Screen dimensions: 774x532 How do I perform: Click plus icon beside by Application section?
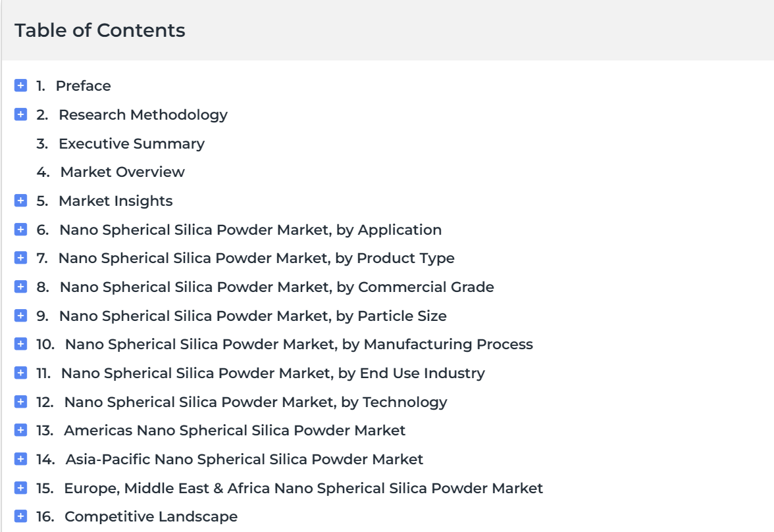(21, 230)
